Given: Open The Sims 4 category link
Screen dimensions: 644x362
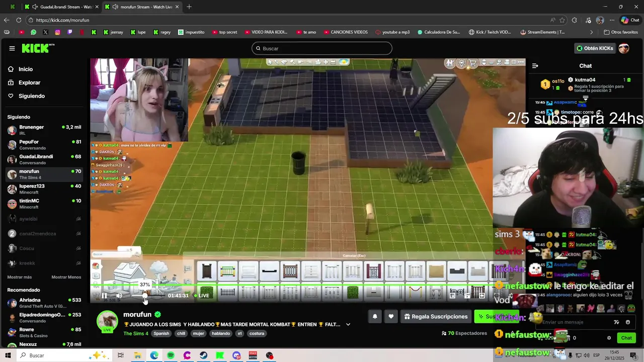Looking at the screenshot, I should [x=136, y=333].
